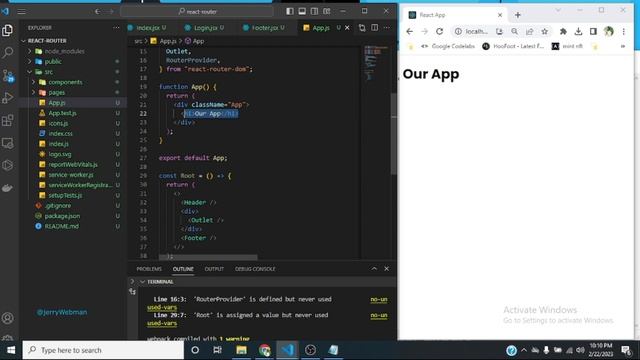This screenshot has width=640, height=360.
Task: Open the Search view in activity bar
Action: pyautogui.click(x=7, y=52)
